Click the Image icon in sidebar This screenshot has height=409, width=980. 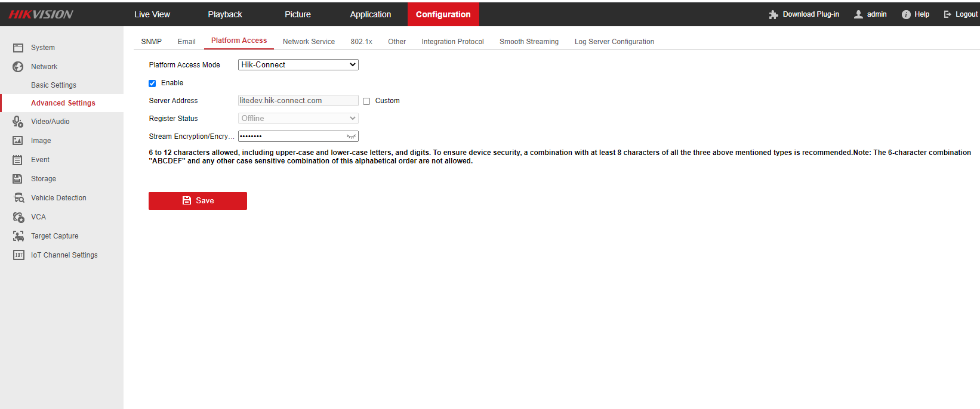tap(18, 141)
